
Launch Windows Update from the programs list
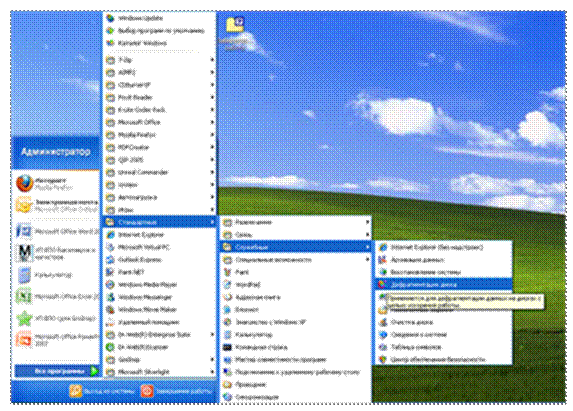coord(159,18)
